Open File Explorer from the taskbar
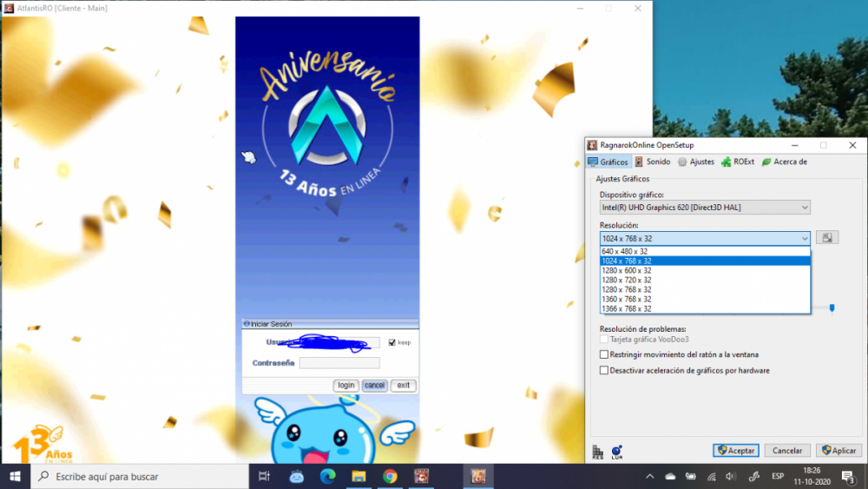This screenshot has width=868, height=489. click(x=358, y=476)
